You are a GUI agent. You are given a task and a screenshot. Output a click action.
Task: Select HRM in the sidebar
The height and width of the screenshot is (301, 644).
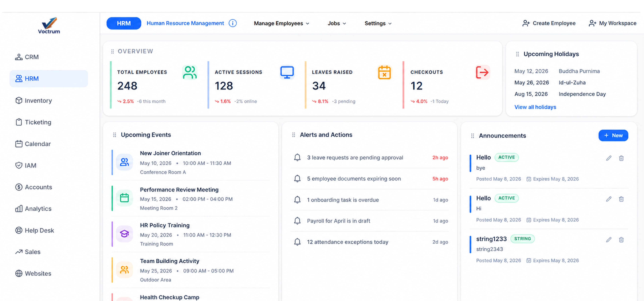click(49, 78)
